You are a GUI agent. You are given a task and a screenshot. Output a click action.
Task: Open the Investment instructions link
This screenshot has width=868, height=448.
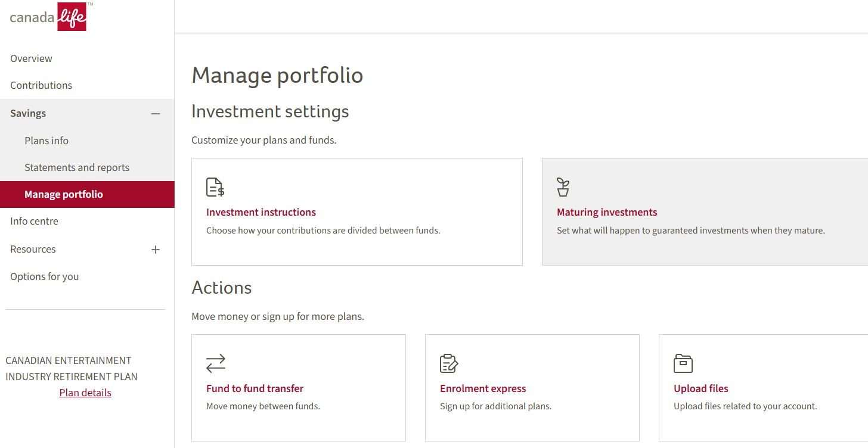click(x=261, y=212)
